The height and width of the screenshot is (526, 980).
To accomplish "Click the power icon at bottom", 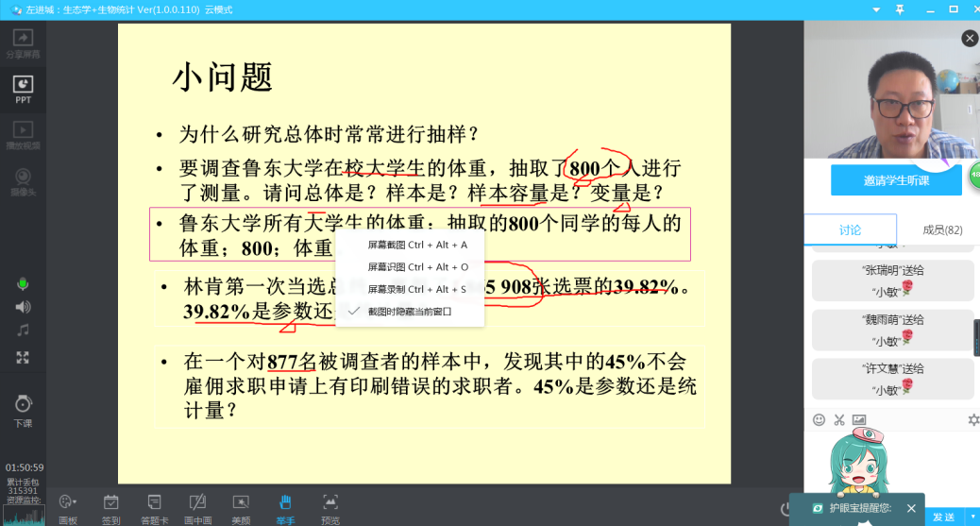I will point(786,509).
